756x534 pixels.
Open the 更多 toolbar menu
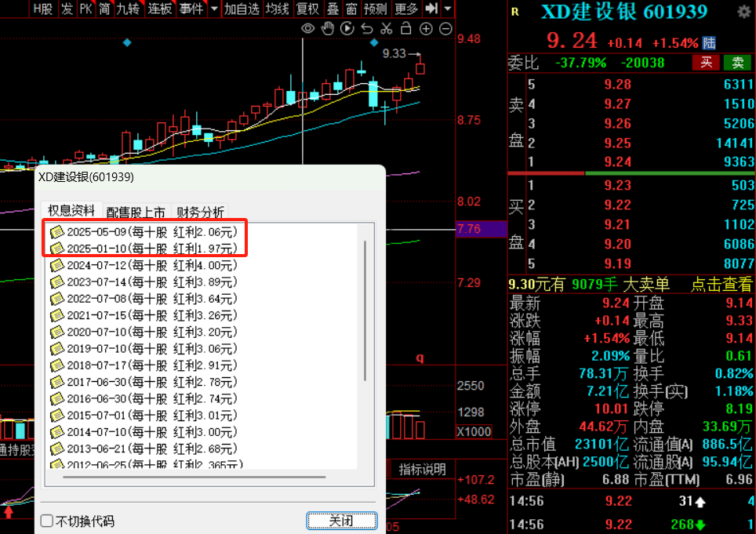point(406,8)
